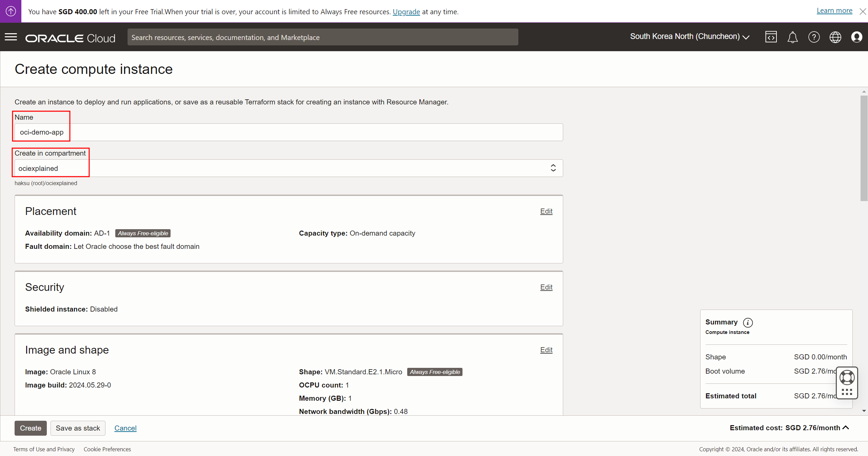
Task: Edit the Placement section
Action: [546, 211]
